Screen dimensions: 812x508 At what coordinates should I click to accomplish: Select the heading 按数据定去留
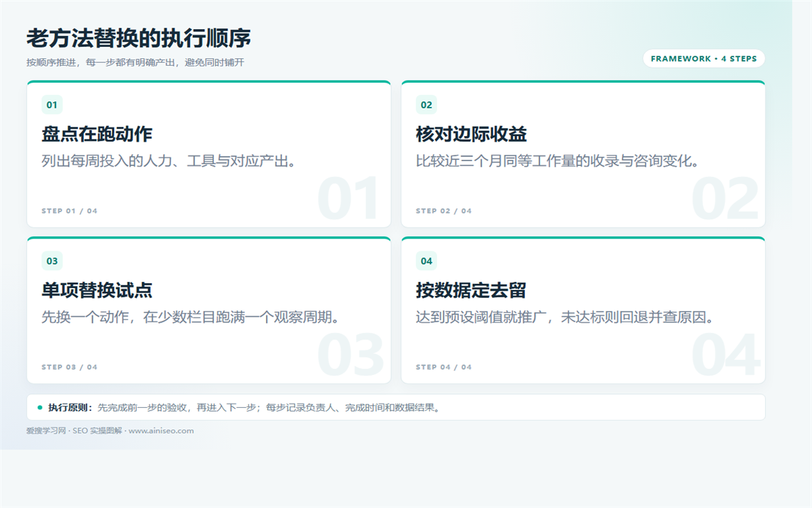(x=471, y=291)
